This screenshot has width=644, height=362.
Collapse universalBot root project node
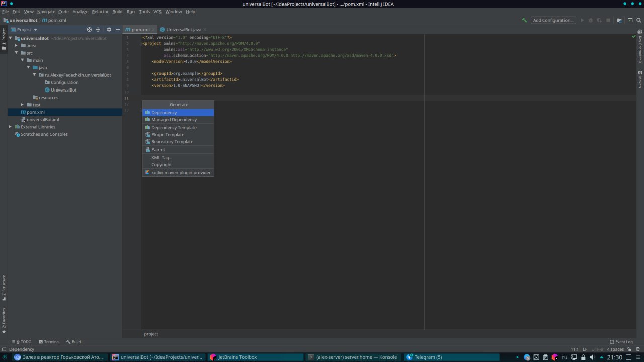coord(10,38)
